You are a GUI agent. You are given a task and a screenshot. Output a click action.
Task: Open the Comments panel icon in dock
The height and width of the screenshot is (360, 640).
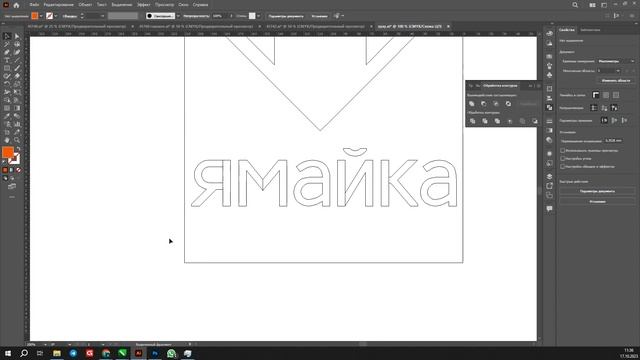coord(549,209)
